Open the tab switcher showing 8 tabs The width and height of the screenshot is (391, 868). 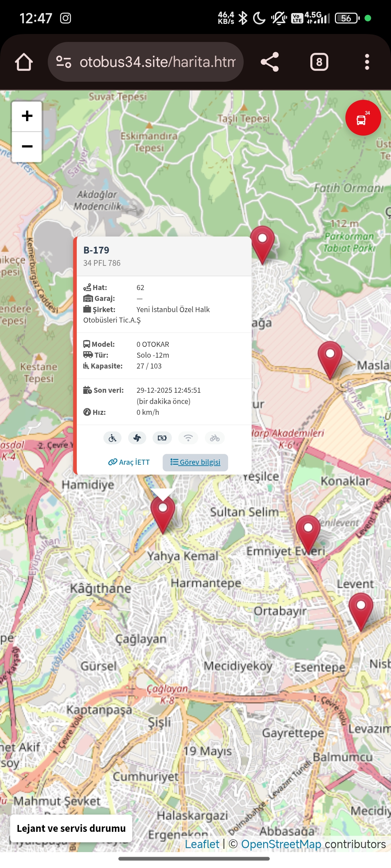pyautogui.click(x=319, y=62)
